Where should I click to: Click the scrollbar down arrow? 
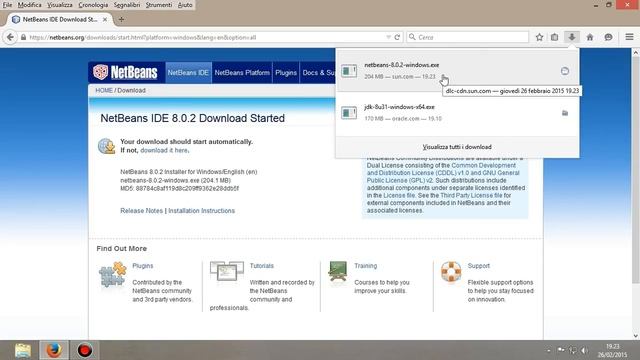click(x=636, y=336)
